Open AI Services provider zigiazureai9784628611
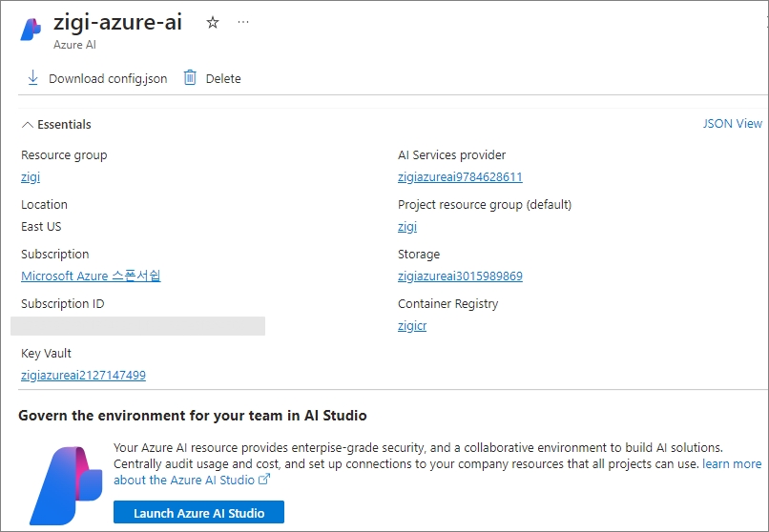Image resolution: width=769 pixels, height=532 pixels. (x=460, y=176)
